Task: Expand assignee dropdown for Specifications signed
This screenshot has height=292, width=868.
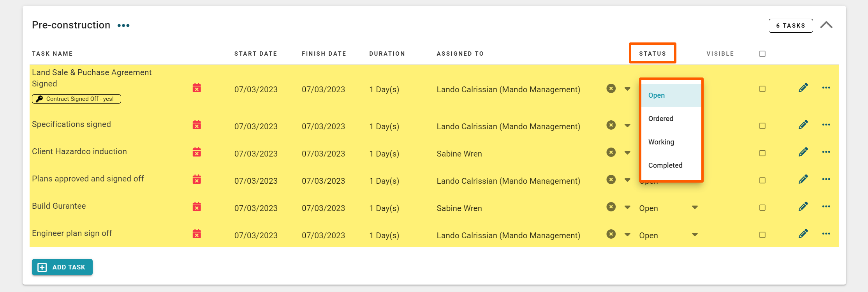Action: [627, 126]
